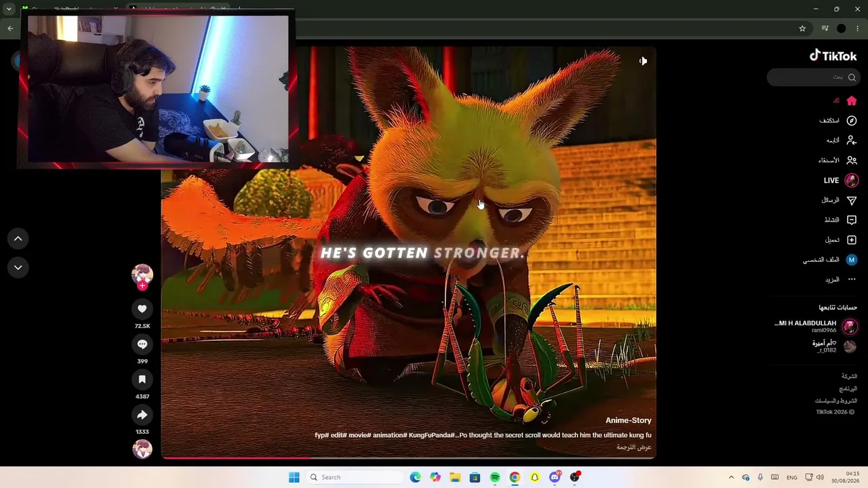Open the TikTok home feed icon
Viewport: 868px width, 488px height.
click(852, 101)
